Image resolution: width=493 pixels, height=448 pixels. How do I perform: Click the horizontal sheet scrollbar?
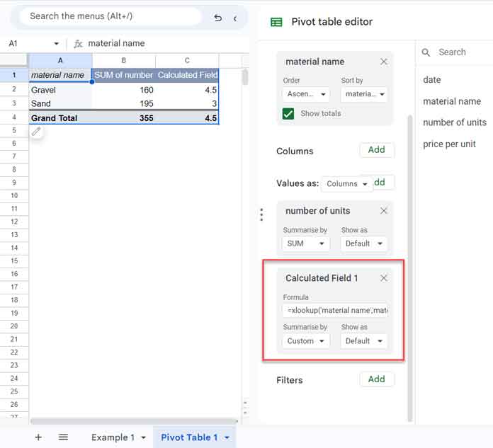[x=134, y=421]
